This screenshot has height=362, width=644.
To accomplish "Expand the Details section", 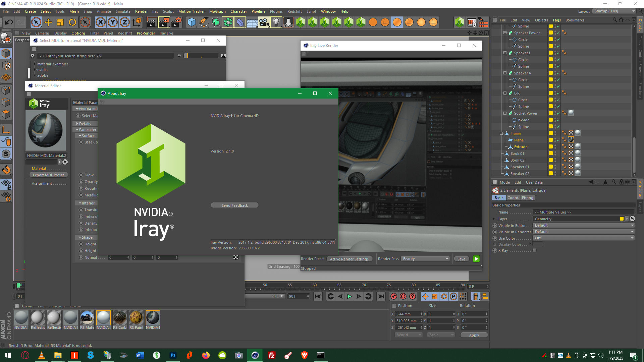I will [77, 124].
